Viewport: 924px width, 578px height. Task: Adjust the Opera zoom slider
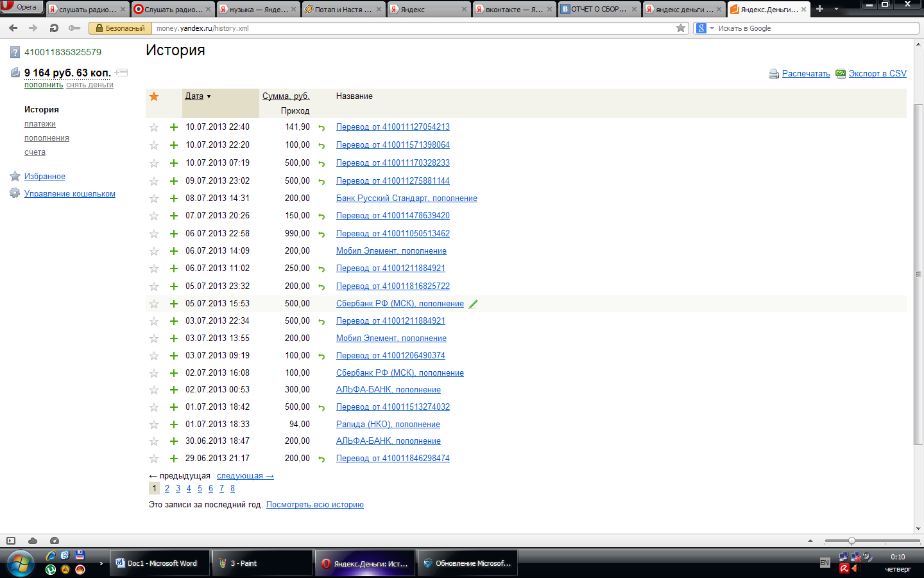click(x=851, y=541)
